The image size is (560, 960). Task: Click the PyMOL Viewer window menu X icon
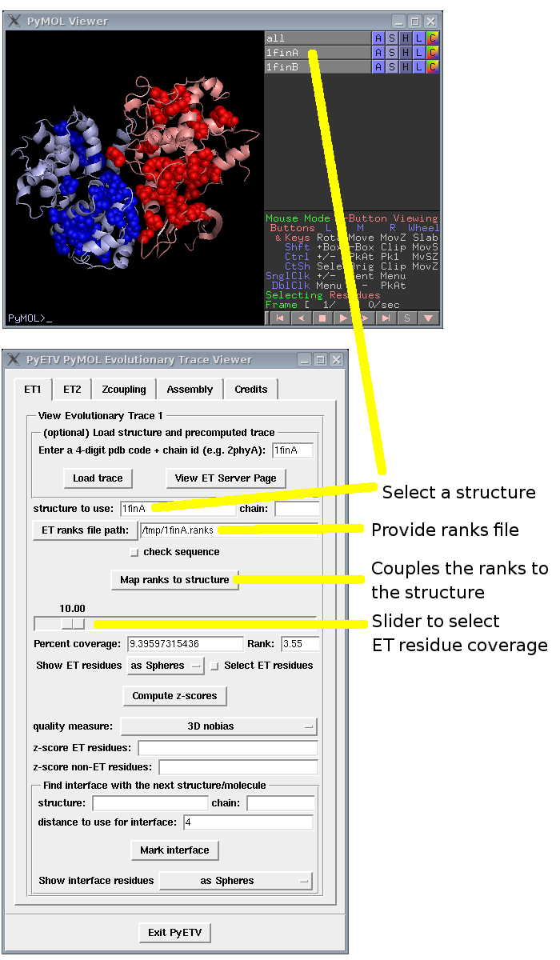click(14, 22)
